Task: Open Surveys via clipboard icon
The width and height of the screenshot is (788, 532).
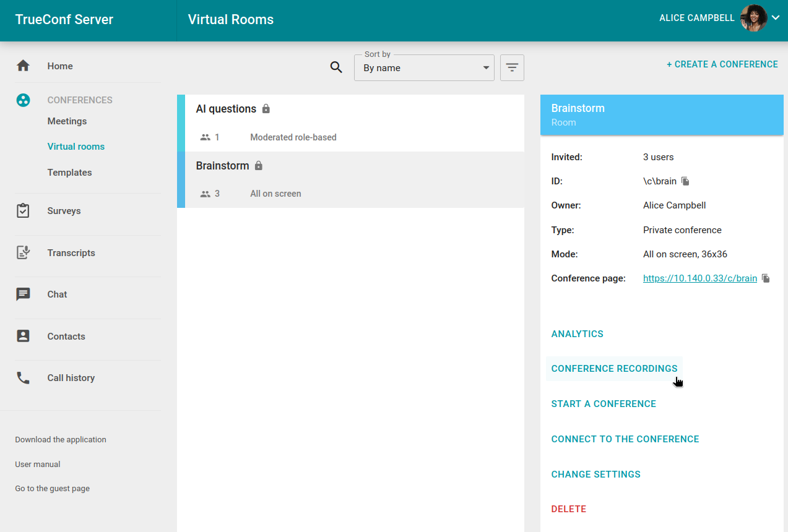Action: [23, 211]
